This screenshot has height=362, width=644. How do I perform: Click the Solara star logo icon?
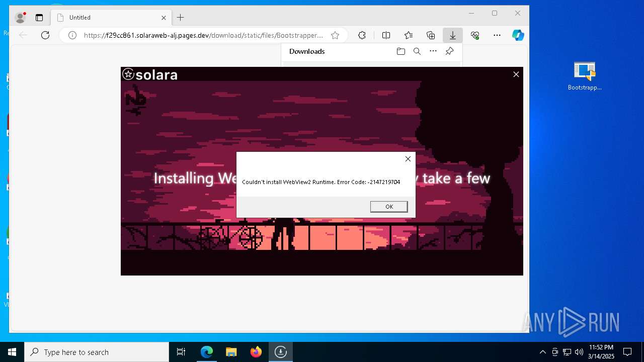[128, 74]
